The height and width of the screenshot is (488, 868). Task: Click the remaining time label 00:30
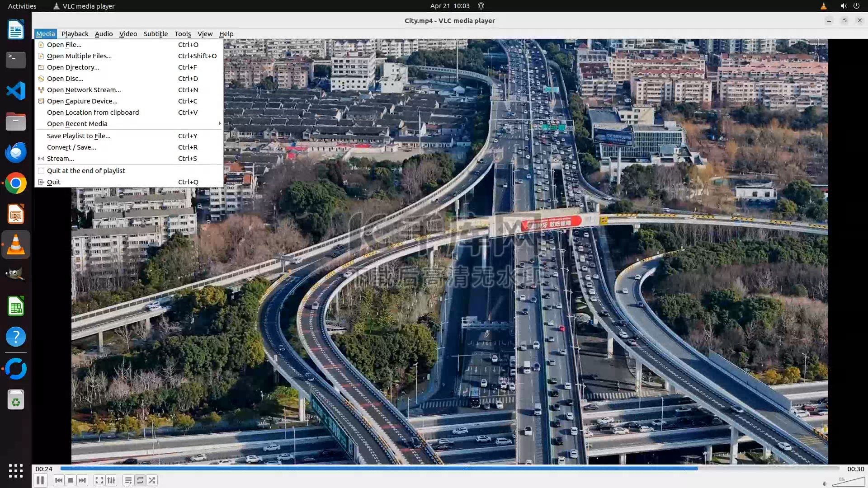coord(855,469)
